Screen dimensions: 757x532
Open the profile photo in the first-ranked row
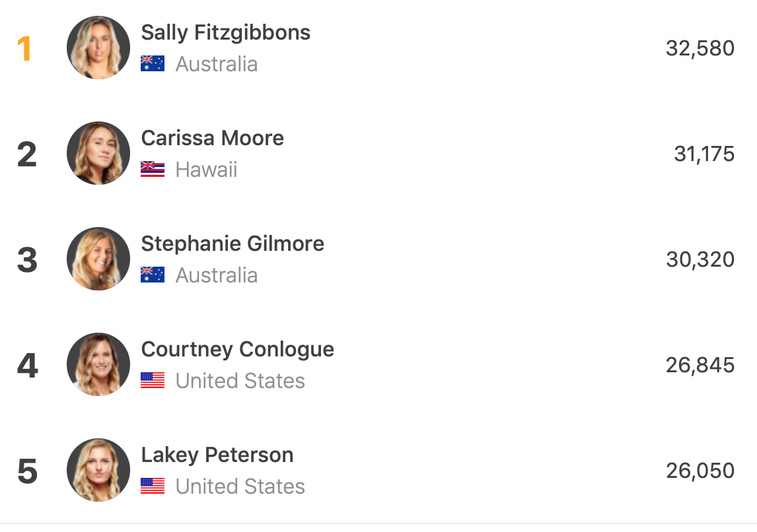pos(98,48)
